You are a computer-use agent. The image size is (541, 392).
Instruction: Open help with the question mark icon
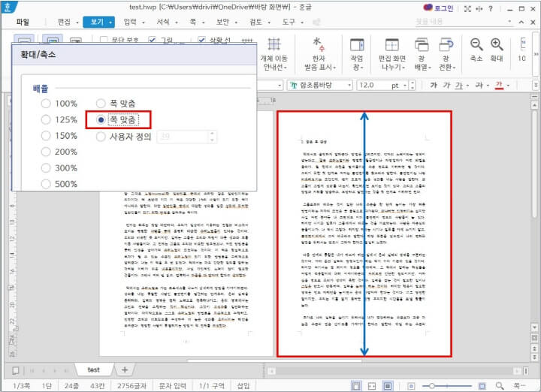490,8
